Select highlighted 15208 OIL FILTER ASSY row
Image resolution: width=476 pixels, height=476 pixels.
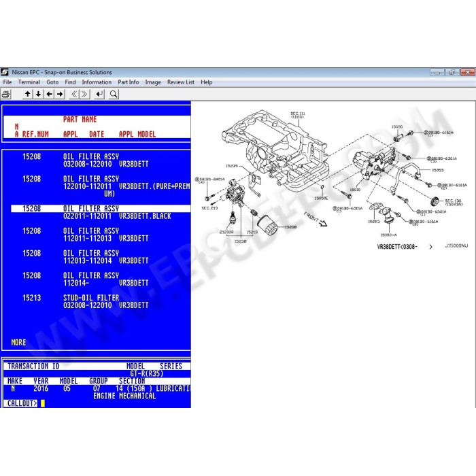tap(101, 209)
